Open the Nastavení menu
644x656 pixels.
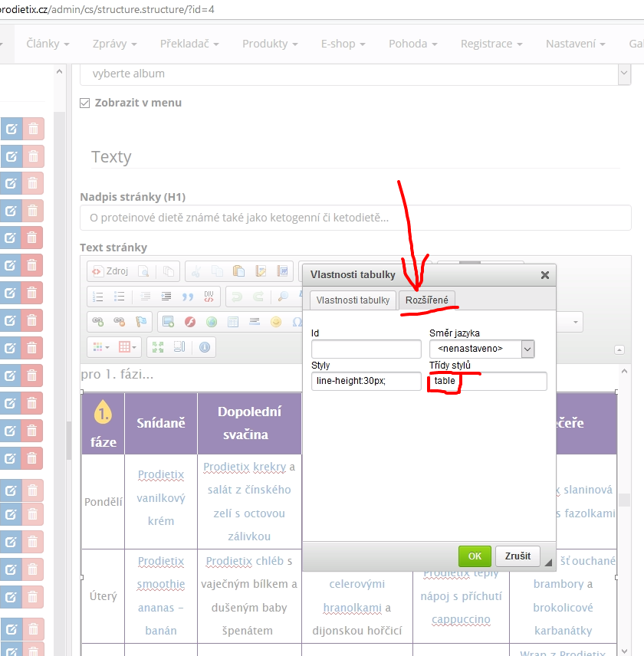click(x=575, y=44)
